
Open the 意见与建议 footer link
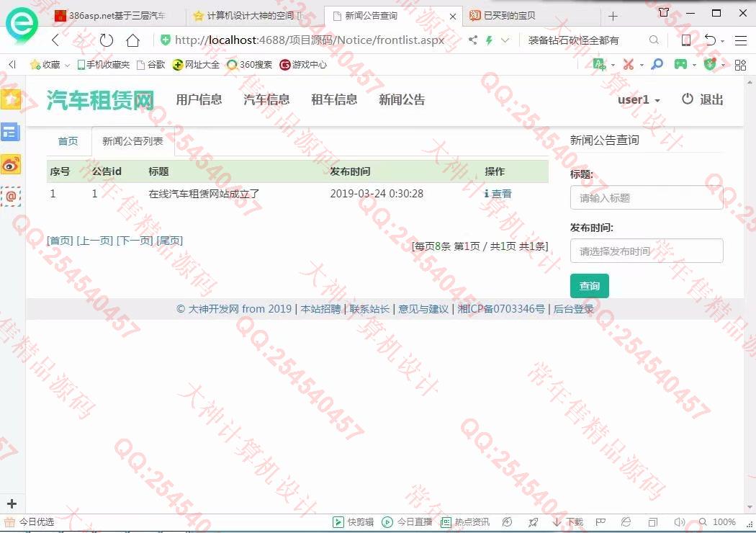(x=423, y=309)
